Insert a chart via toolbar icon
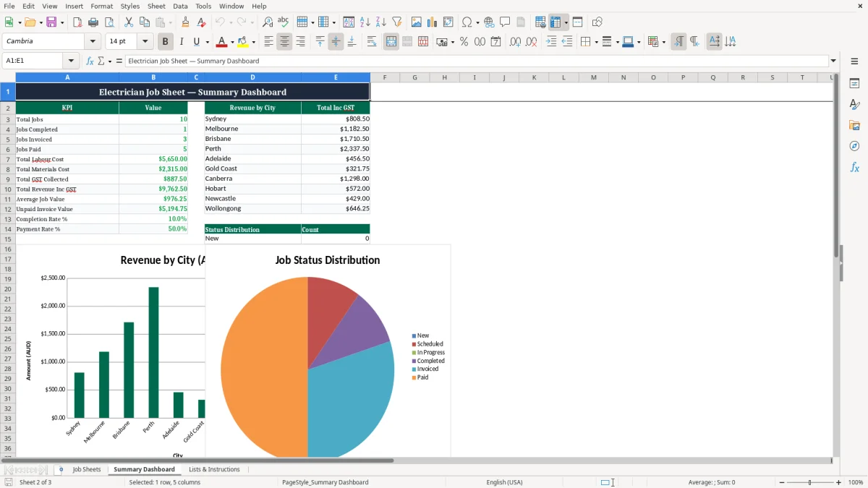Image resolution: width=868 pixels, height=488 pixels. tap(433, 22)
